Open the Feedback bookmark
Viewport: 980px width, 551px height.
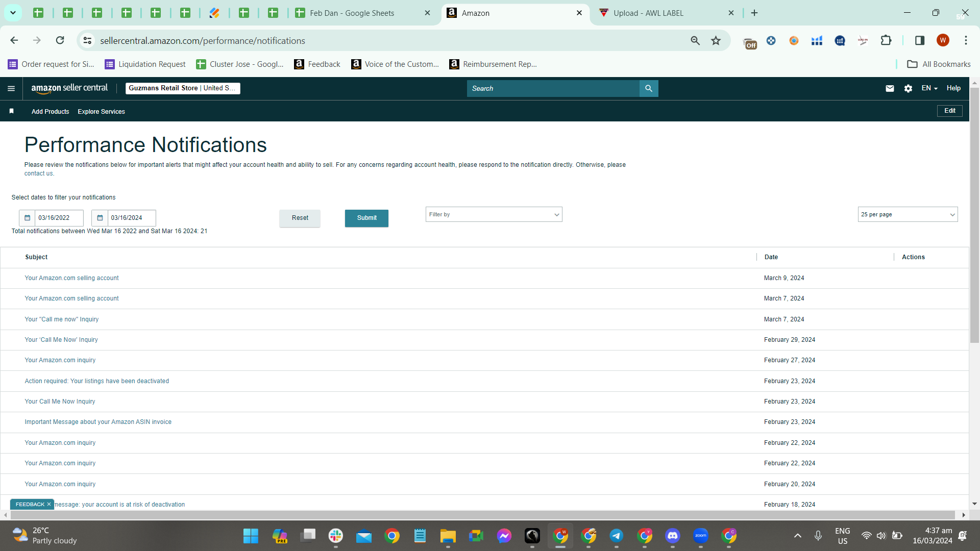click(x=317, y=64)
